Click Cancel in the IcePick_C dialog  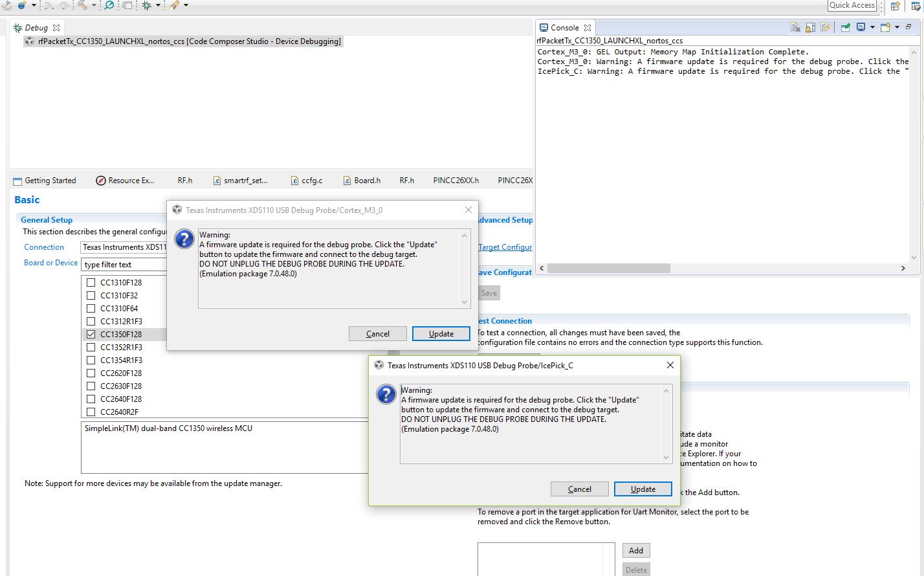click(580, 489)
